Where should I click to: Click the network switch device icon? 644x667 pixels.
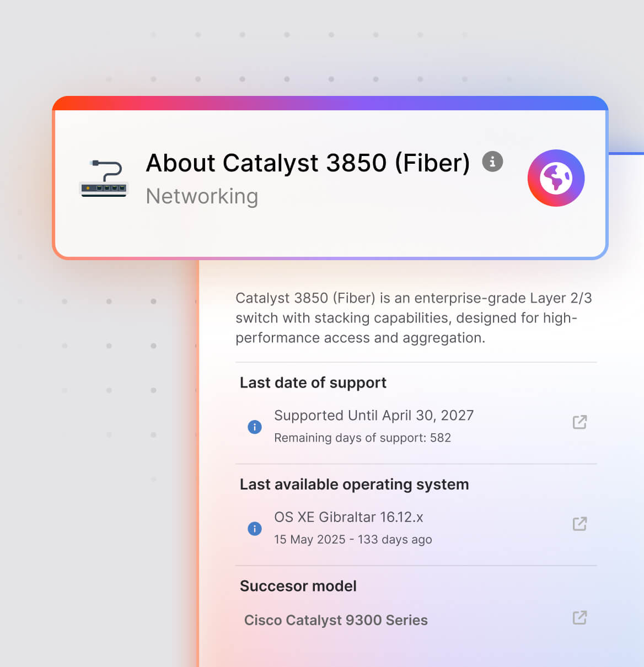(104, 179)
